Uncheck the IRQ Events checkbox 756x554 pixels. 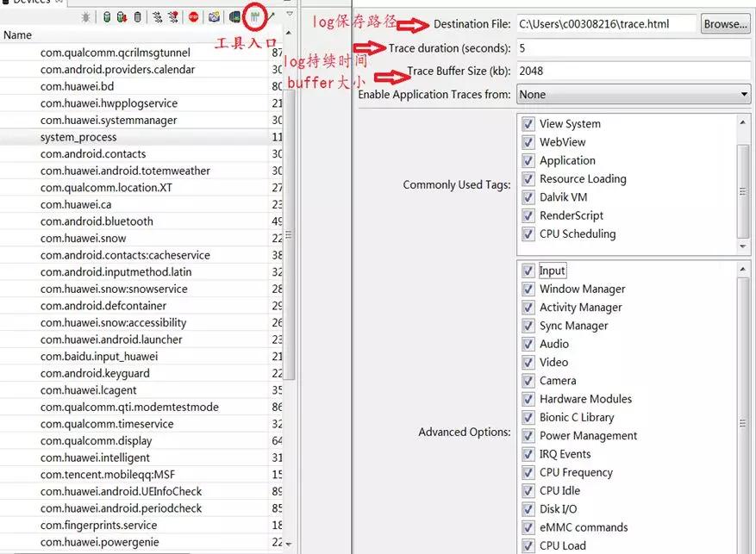pos(528,454)
